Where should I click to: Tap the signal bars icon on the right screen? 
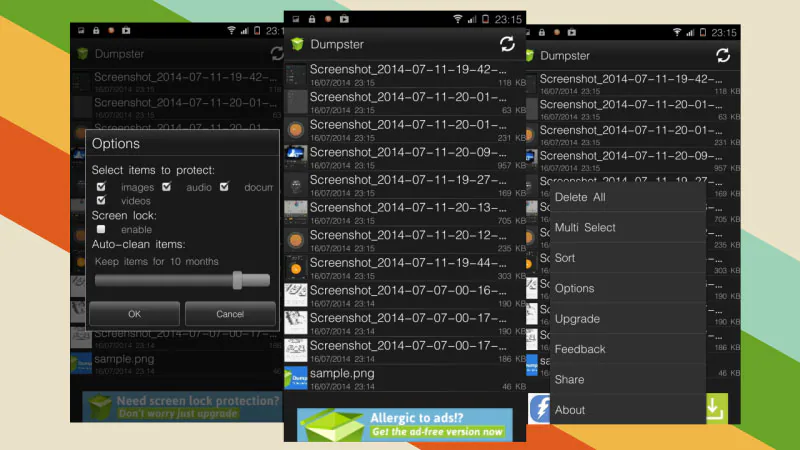pos(690,32)
